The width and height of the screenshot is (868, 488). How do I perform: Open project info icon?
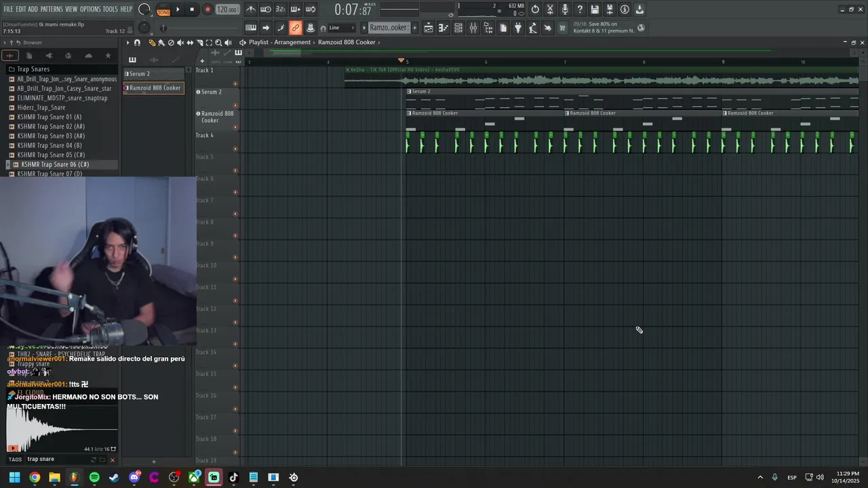pyautogui.click(x=625, y=9)
